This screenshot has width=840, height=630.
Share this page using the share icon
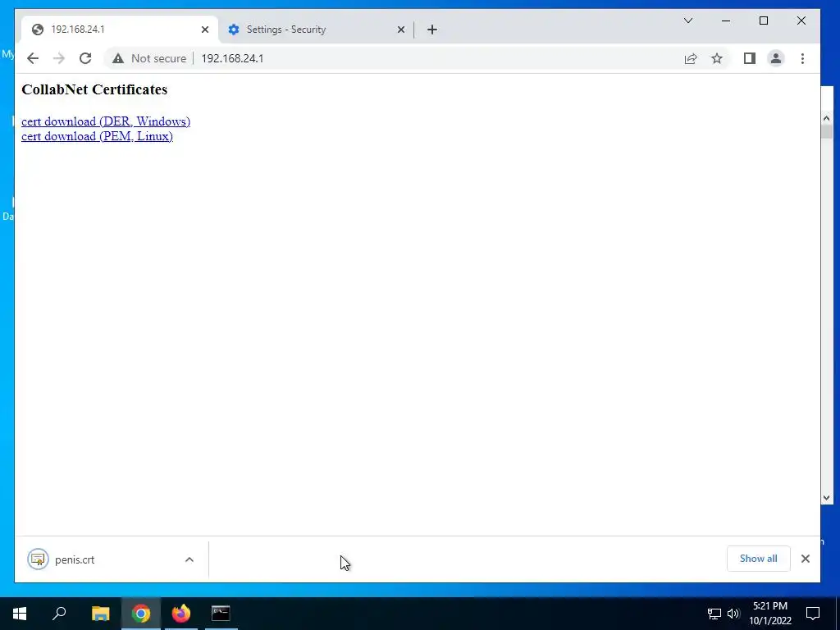click(691, 58)
